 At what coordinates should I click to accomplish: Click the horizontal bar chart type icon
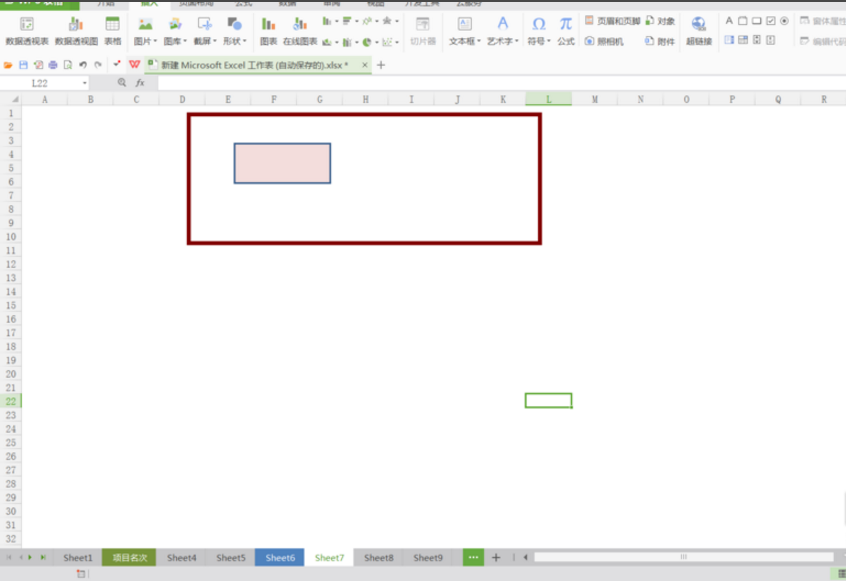[347, 21]
